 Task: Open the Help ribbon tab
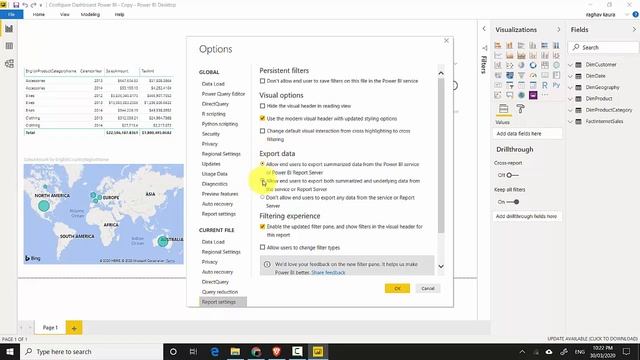(119, 14)
